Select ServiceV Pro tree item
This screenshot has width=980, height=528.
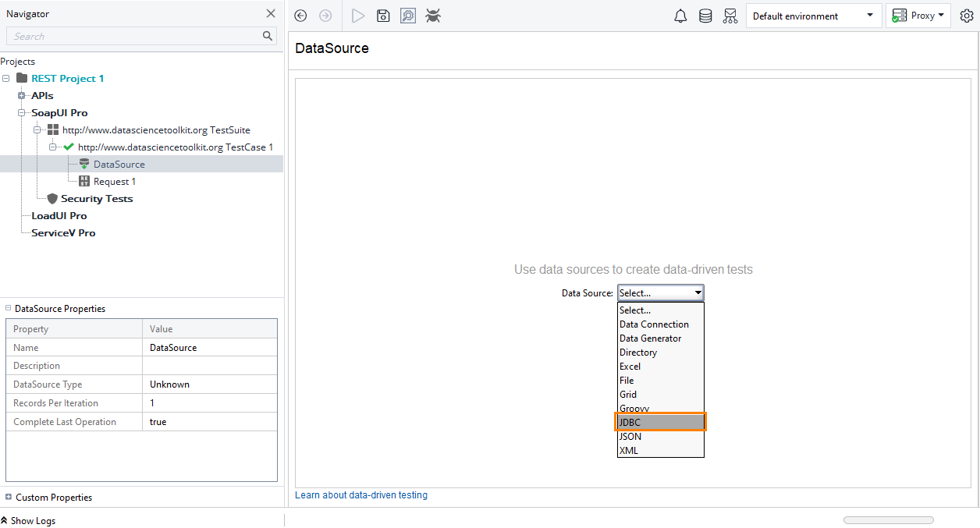click(63, 233)
